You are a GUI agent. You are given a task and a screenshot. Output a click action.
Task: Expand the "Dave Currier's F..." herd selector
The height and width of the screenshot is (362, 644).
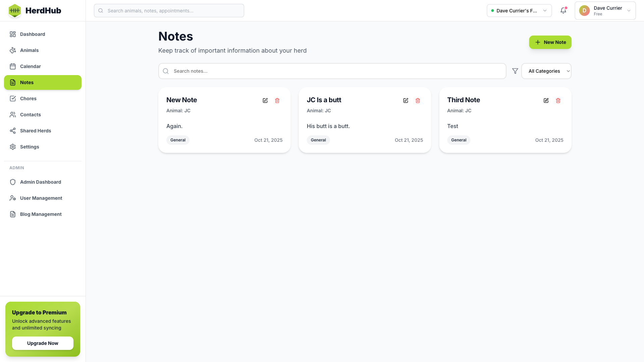coord(519,10)
